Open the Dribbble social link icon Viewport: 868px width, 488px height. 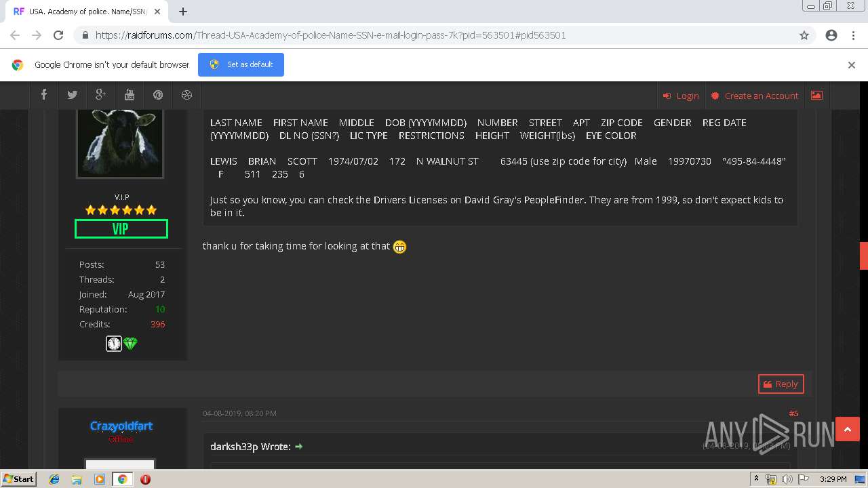186,96
